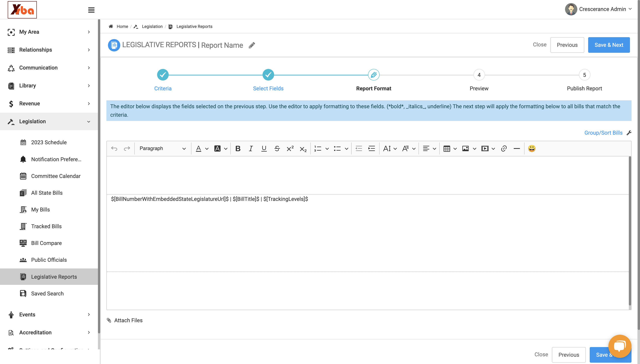Image resolution: width=640 pixels, height=364 pixels.
Task: Open insert media dropdown
Action: [x=488, y=148]
